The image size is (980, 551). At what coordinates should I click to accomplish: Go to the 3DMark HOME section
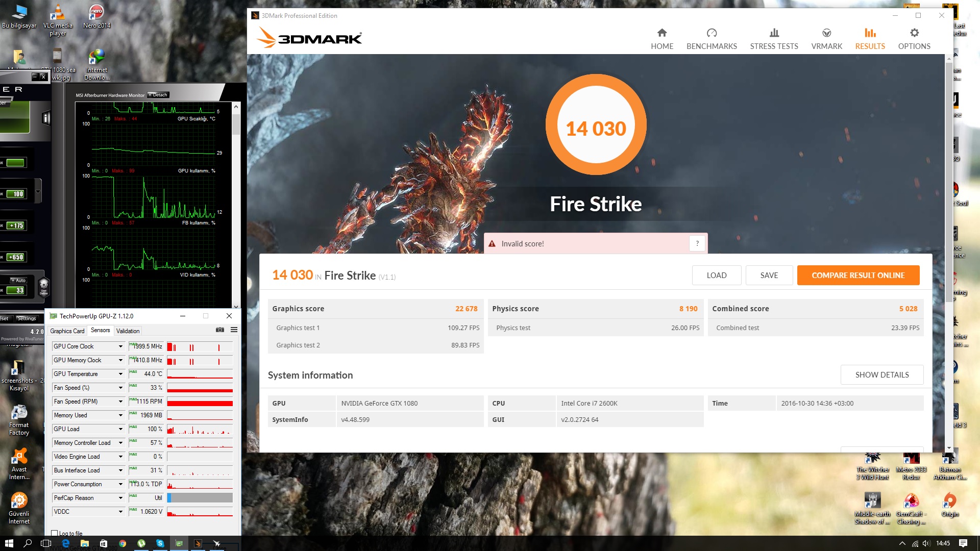(x=662, y=39)
